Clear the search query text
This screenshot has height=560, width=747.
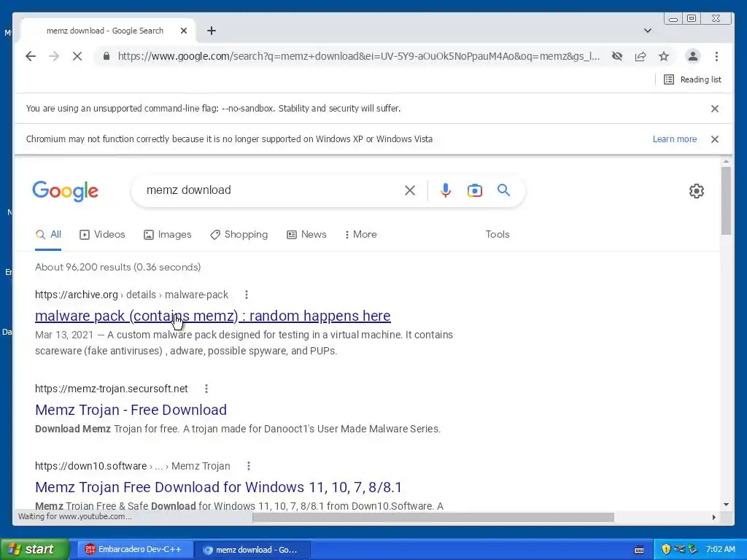tap(410, 190)
